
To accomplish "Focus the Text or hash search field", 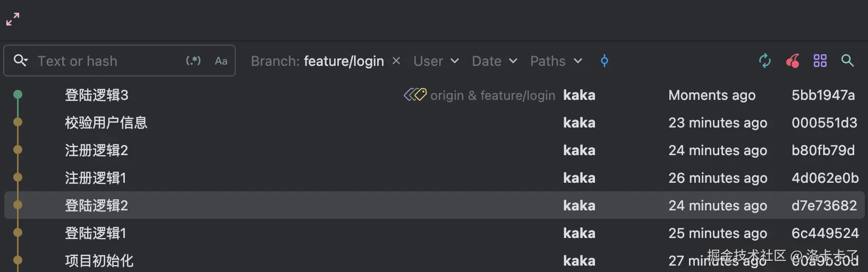I will 106,61.
